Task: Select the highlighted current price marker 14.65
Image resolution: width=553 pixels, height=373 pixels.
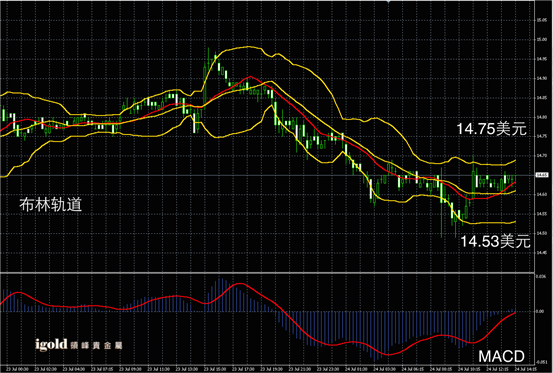Action: point(542,175)
